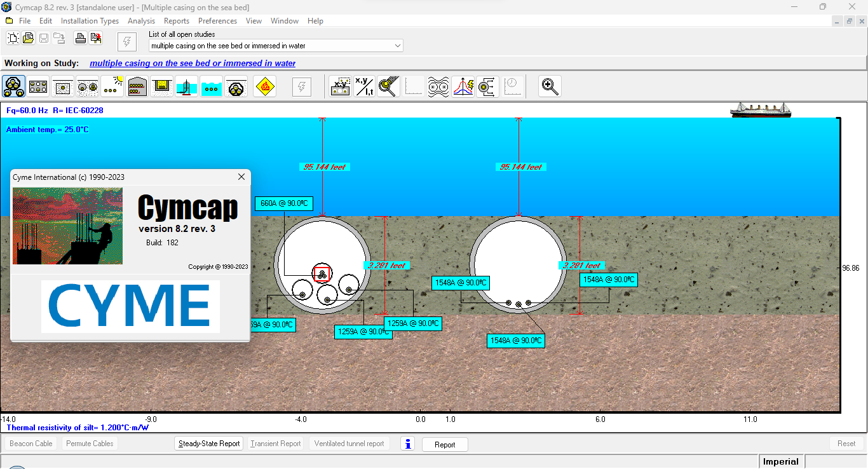Screen dimensions: 868x469
Task: Open the Analysis menu
Action: [141, 21]
